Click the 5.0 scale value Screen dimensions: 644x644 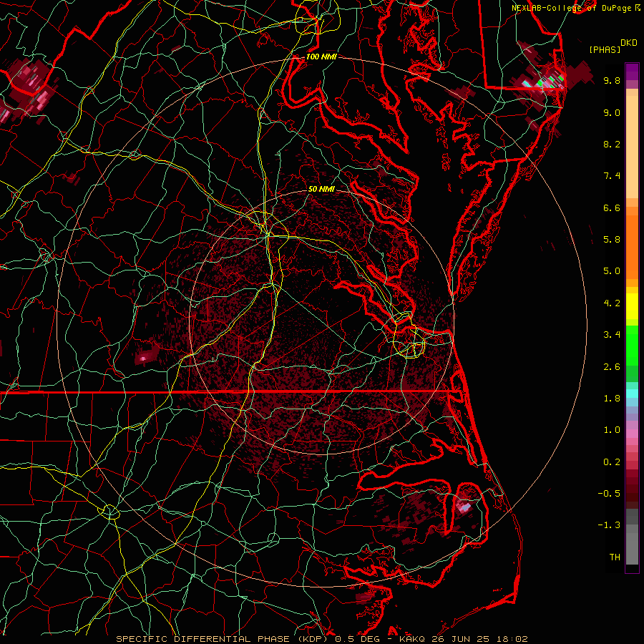click(612, 271)
